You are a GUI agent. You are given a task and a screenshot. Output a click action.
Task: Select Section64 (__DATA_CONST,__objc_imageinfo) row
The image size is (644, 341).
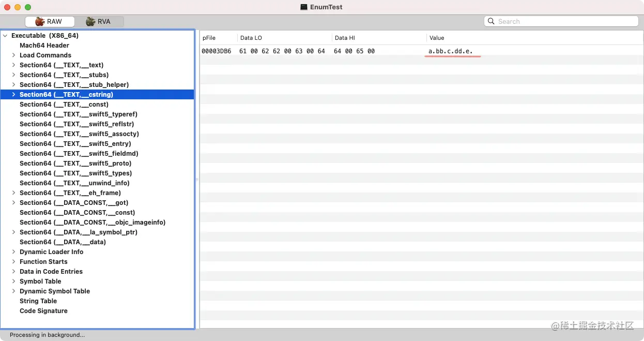97,223
